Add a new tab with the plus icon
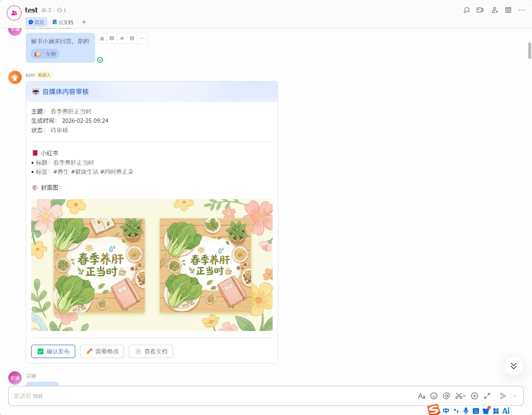532x415 pixels. [84, 22]
